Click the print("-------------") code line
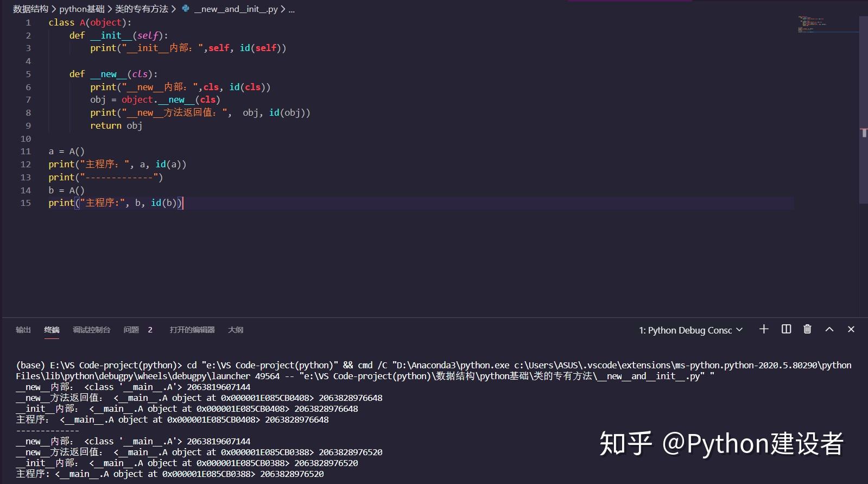 point(106,177)
